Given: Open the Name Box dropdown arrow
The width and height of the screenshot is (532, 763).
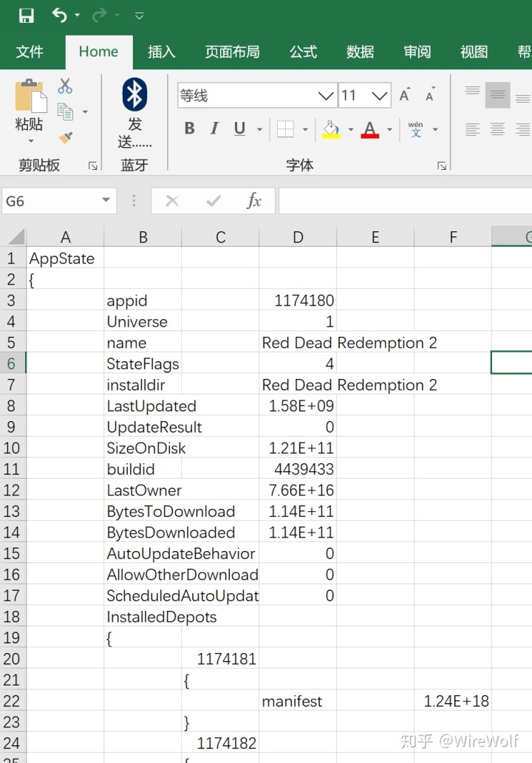Looking at the screenshot, I should click(x=106, y=200).
